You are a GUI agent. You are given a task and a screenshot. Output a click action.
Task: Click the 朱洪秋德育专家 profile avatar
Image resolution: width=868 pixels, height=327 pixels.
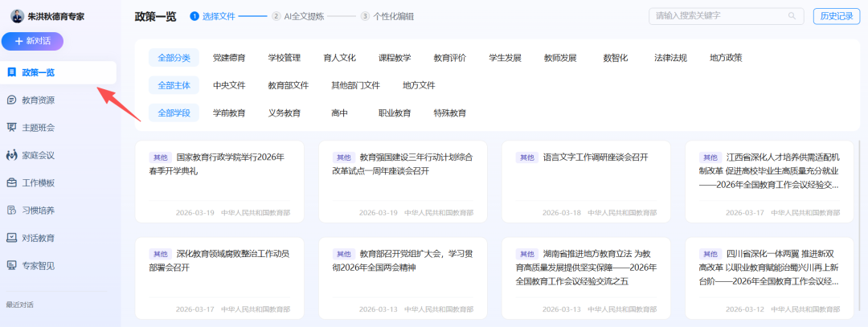[x=17, y=17]
